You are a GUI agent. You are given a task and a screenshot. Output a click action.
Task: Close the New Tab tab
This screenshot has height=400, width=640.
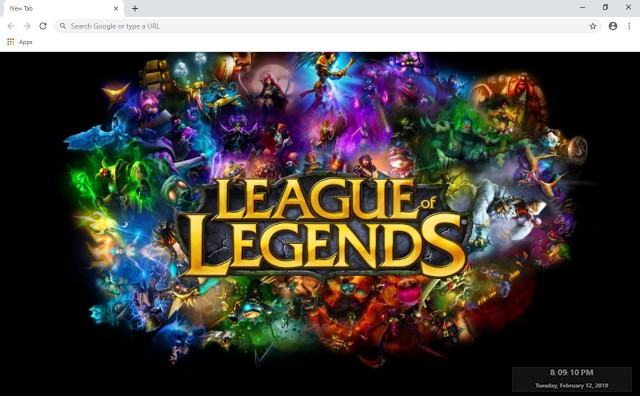point(116,8)
